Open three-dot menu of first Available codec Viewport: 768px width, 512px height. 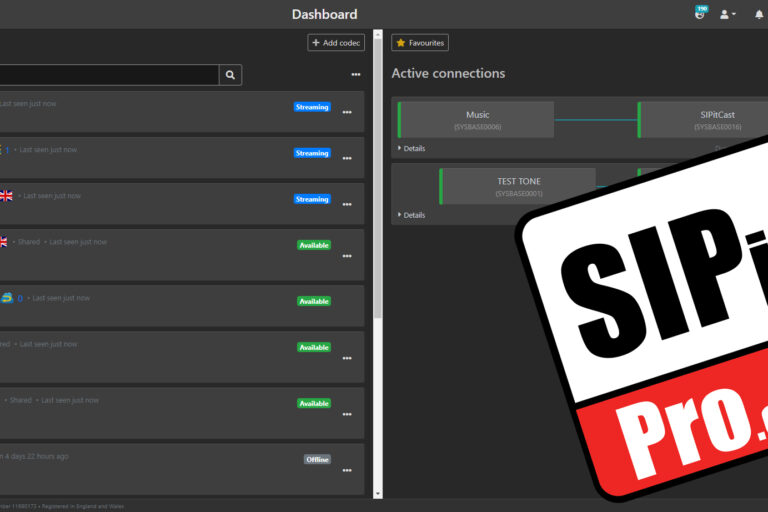pos(347,256)
